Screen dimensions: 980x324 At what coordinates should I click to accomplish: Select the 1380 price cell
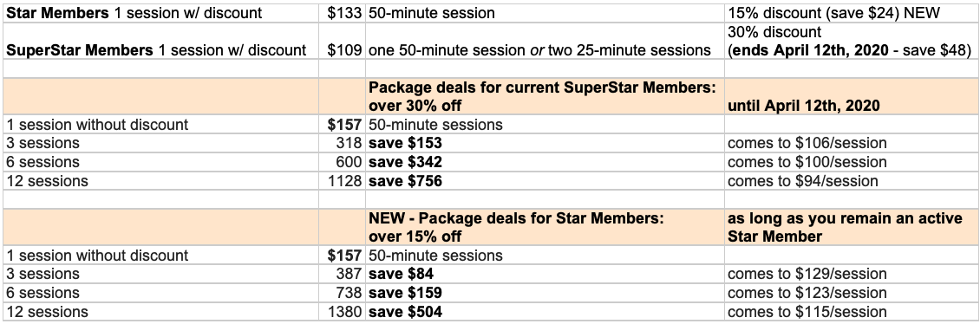point(342,312)
